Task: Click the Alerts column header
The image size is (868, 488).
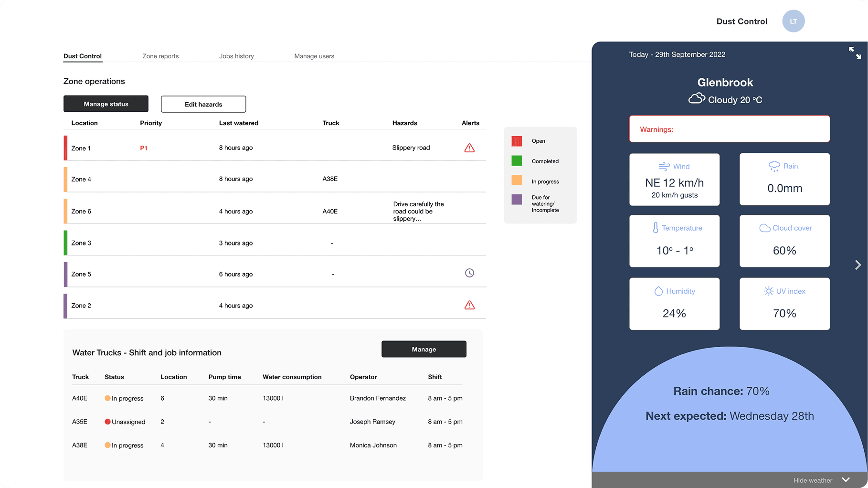Action: point(470,123)
